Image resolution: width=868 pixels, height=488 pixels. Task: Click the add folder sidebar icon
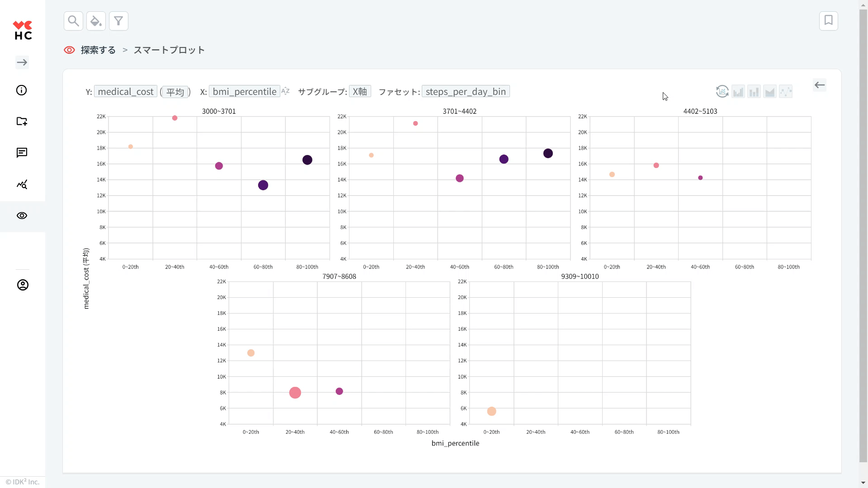(22, 121)
